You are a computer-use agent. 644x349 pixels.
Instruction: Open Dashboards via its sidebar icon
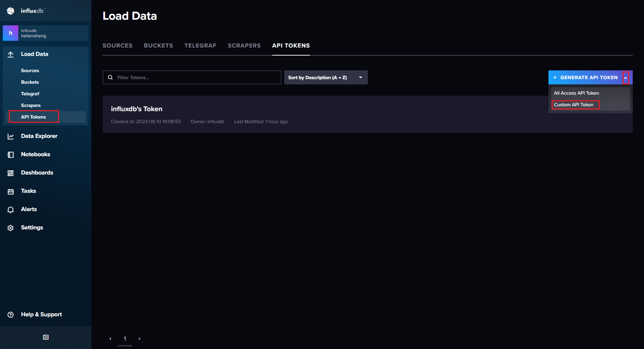point(11,172)
